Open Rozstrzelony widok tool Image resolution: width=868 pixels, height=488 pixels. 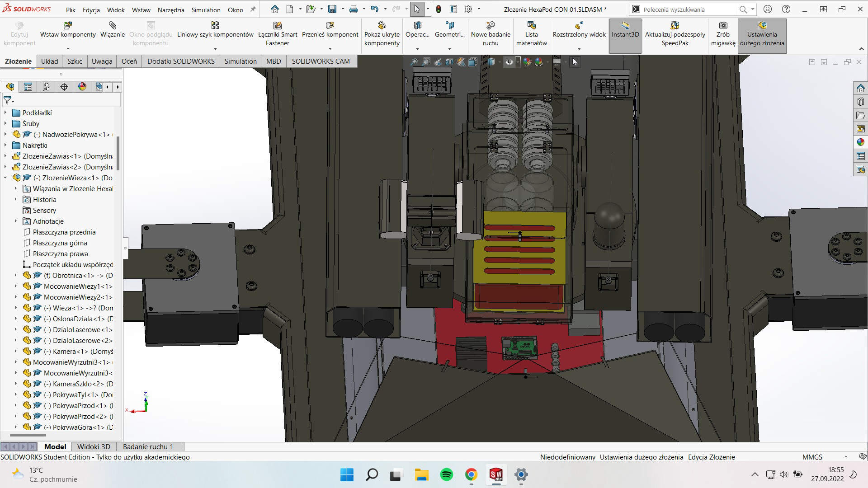[x=579, y=29]
